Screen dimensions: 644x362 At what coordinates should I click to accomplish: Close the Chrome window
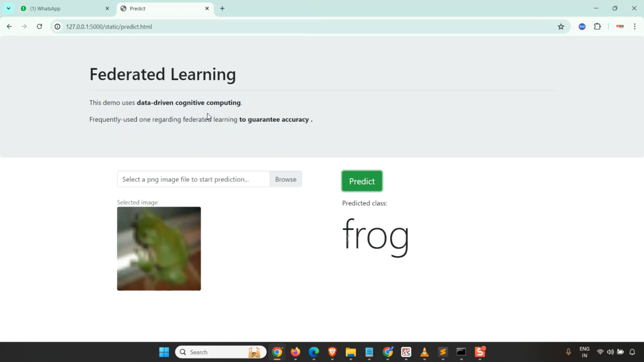point(634,9)
